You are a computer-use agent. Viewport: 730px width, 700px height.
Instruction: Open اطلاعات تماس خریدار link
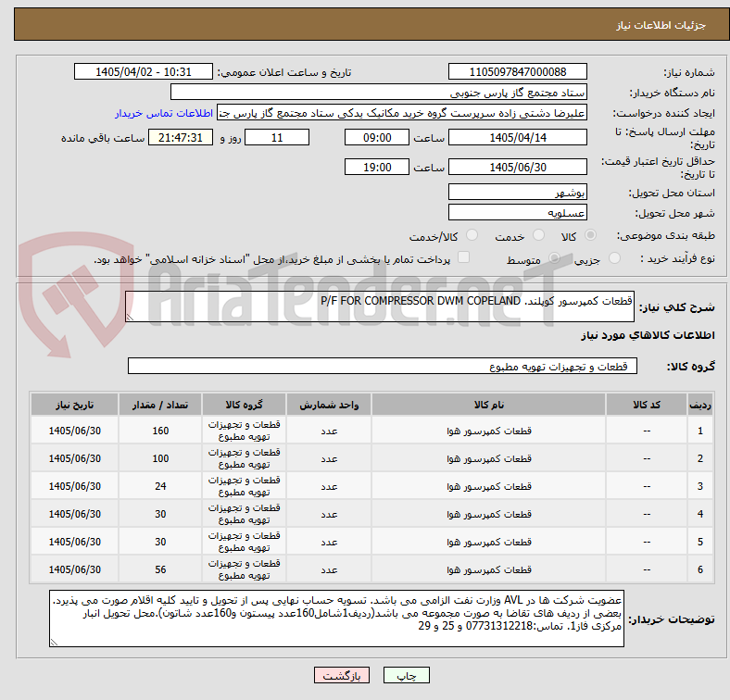pos(164,113)
